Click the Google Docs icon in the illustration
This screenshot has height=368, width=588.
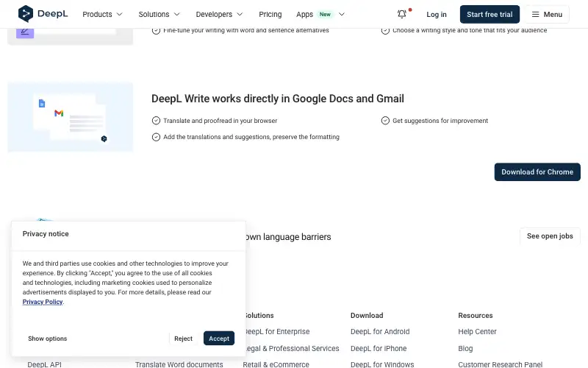pyautogui.click(x=42, y=103)
